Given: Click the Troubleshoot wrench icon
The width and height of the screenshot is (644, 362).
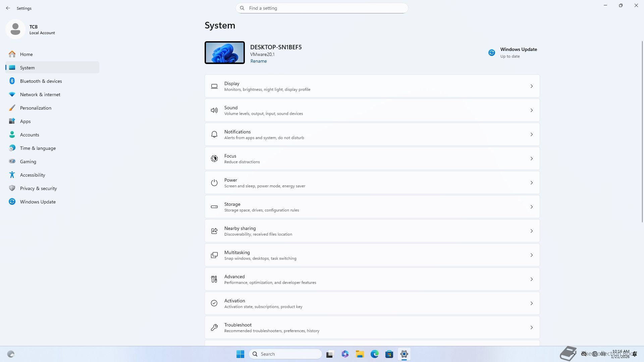Looking at the screenshot, I should coord(214,327).
